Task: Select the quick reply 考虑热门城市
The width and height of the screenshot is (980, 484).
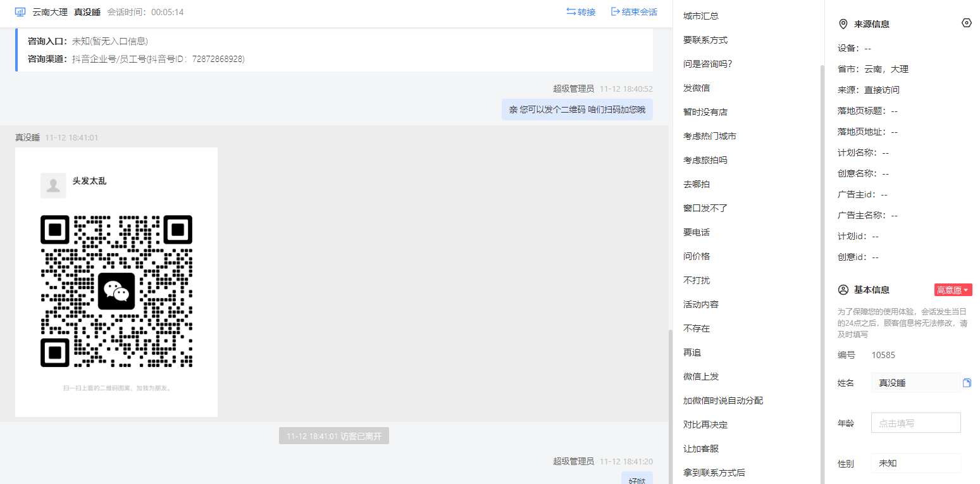Action: [x=710, y=136]
